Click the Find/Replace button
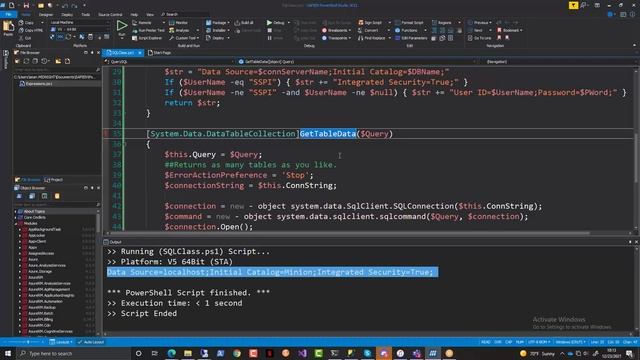Viewport: 640px width, 360px height. pos(372,38)
